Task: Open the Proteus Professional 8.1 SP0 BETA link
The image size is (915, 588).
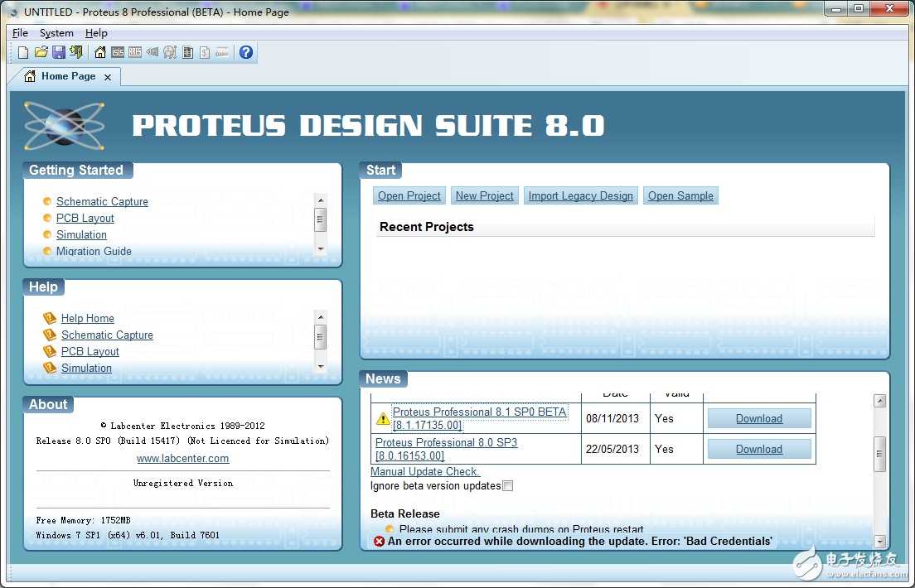Action: tap(479, 418)
